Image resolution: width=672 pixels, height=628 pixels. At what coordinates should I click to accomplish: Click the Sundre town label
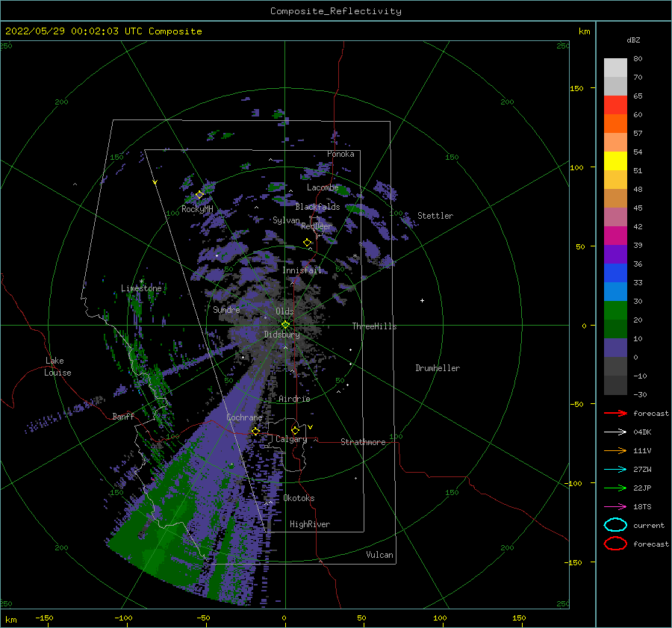coord(226,309)
